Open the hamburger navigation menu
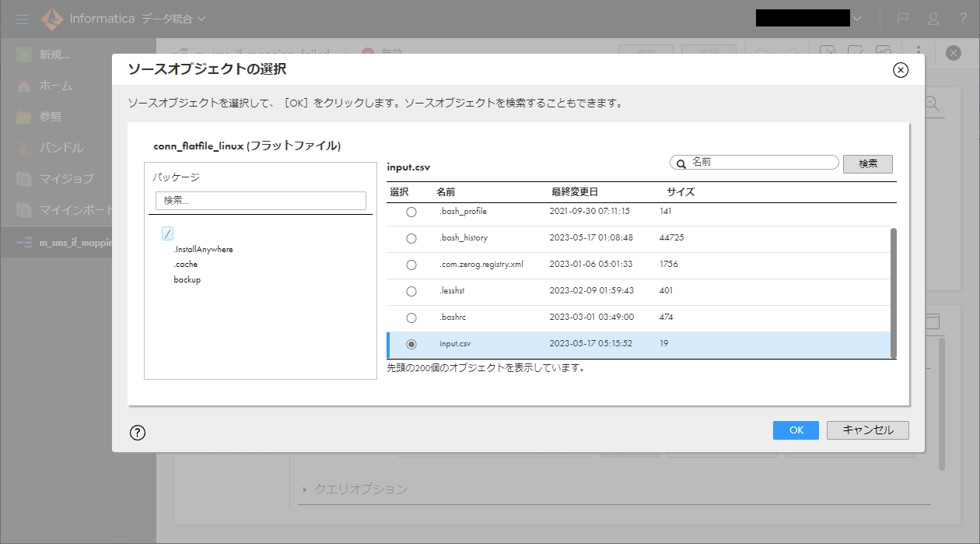This screenshot has height=544, width=980. [22, 19]
